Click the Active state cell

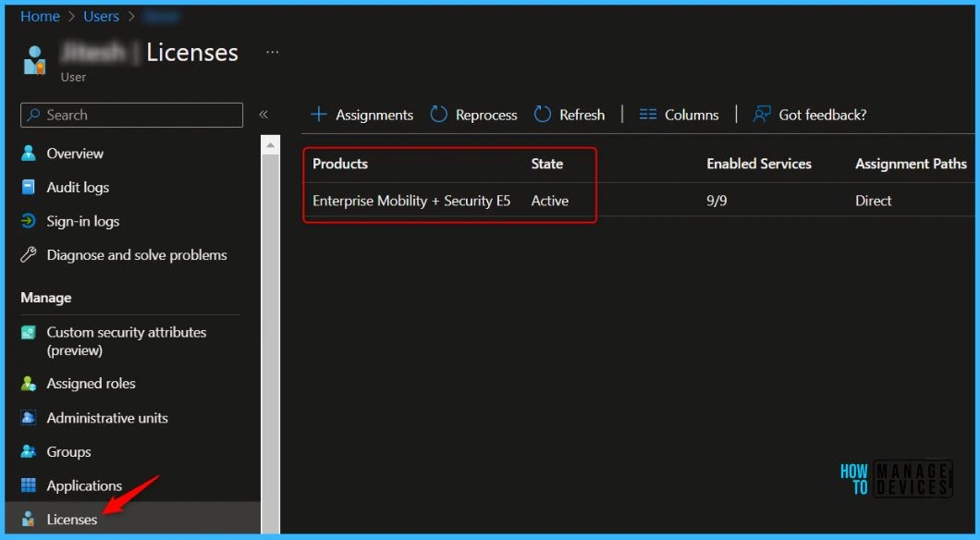(550, 201)
